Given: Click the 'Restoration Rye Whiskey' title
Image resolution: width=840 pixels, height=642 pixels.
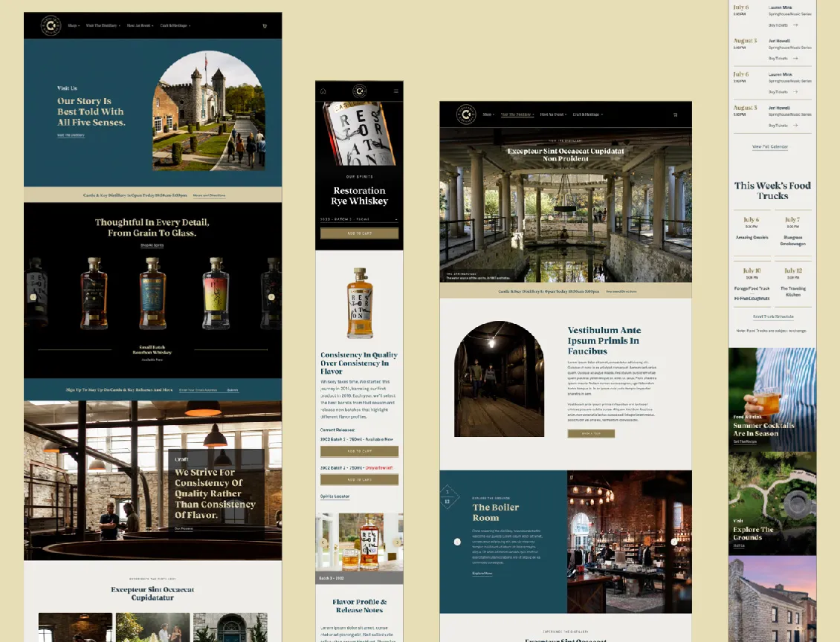Looking at the screenshot, I should pyautogui.click(x=360, y=195).
